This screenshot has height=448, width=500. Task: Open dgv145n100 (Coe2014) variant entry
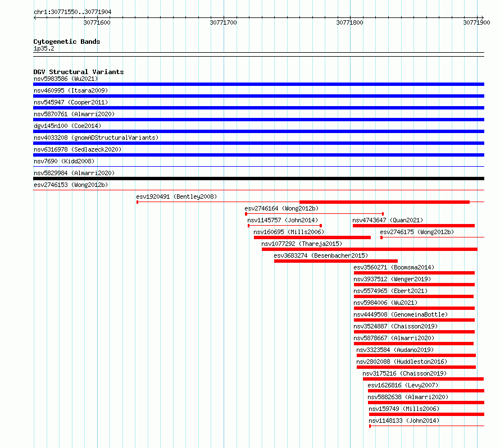tap(67, 126)
